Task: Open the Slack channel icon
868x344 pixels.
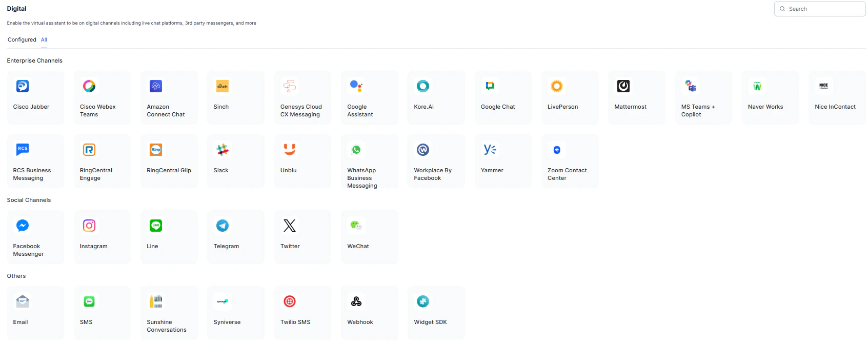Action: click(x=223, y=150)
